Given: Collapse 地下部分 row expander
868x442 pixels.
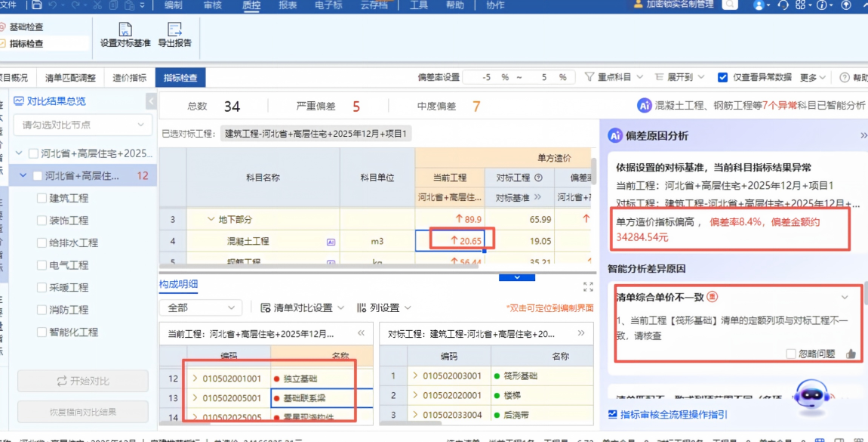Looking at the screenshot, I should [211, 219].
